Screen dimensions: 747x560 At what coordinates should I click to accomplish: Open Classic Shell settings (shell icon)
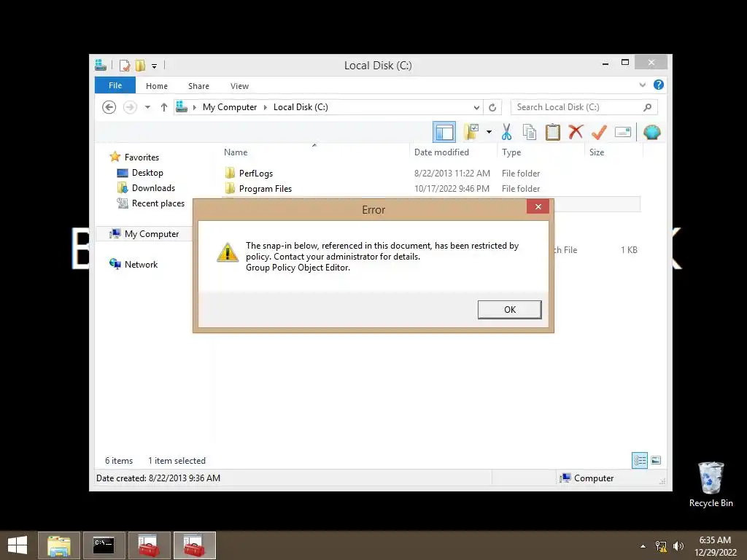(x=651, y=132)
